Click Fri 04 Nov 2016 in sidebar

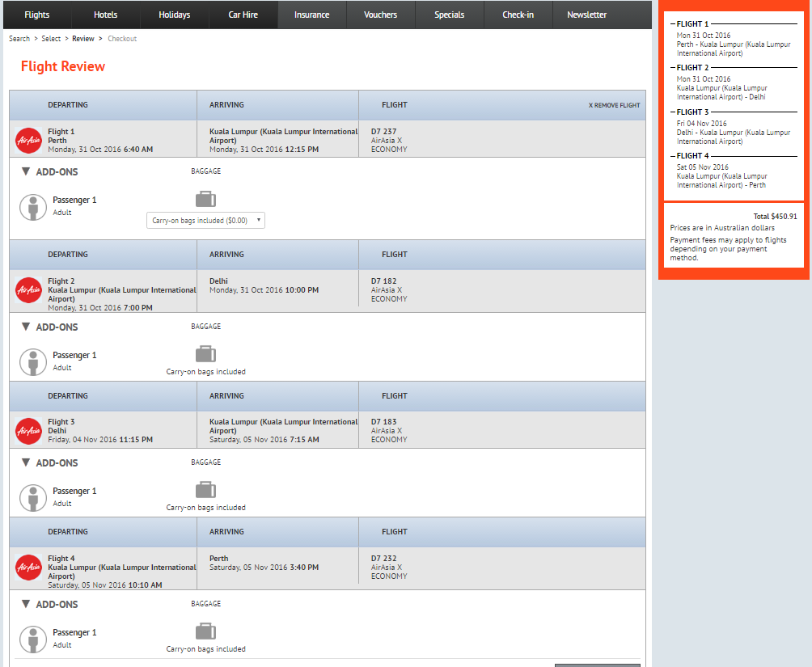coord(701,123)
